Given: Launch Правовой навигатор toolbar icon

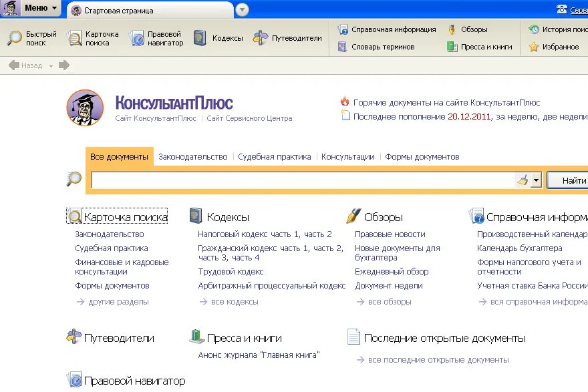Looking at the screenshot, I should click(x=136, y=38).
